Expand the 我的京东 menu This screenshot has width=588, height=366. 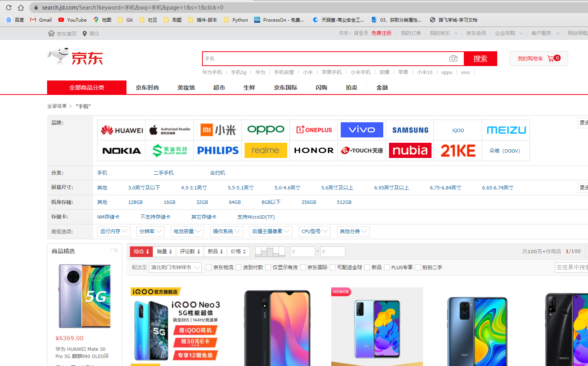[444, 33]
